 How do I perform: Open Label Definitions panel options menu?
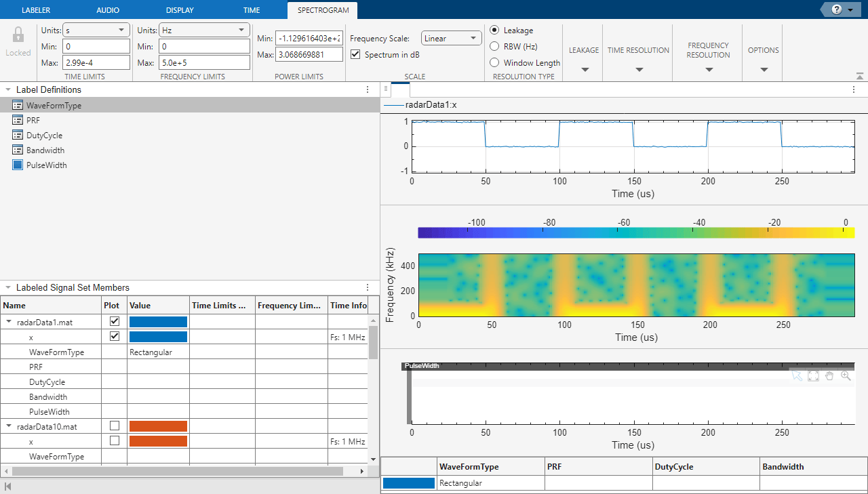pos(368,89)
